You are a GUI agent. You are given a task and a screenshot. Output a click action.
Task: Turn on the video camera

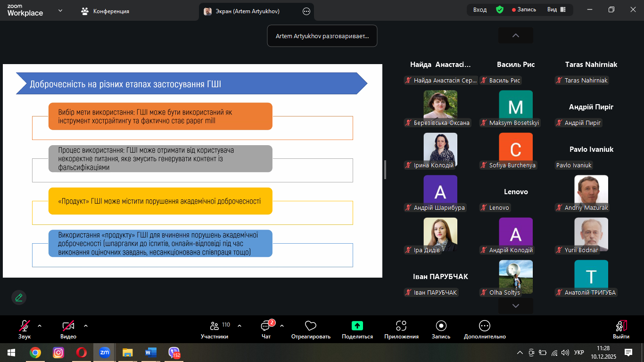[x=68, y=326]
